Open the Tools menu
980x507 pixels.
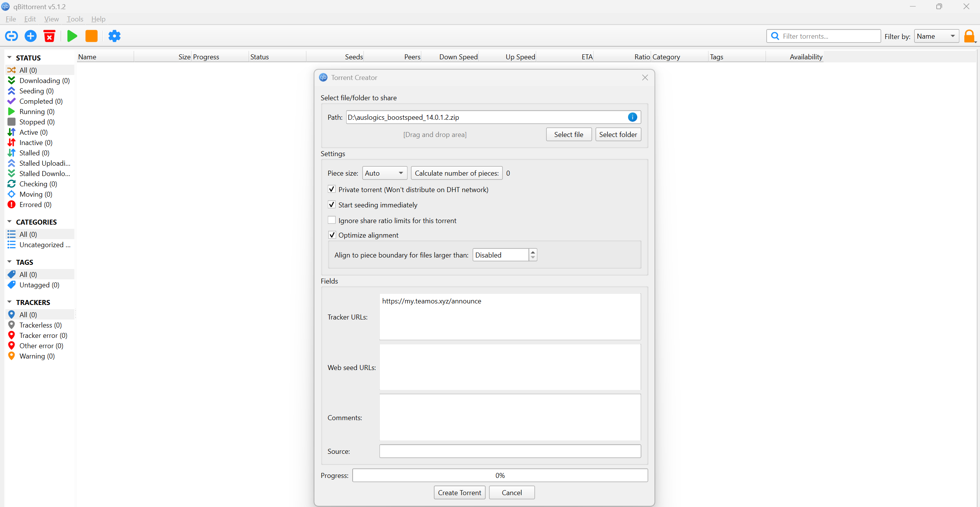[75, 19]
